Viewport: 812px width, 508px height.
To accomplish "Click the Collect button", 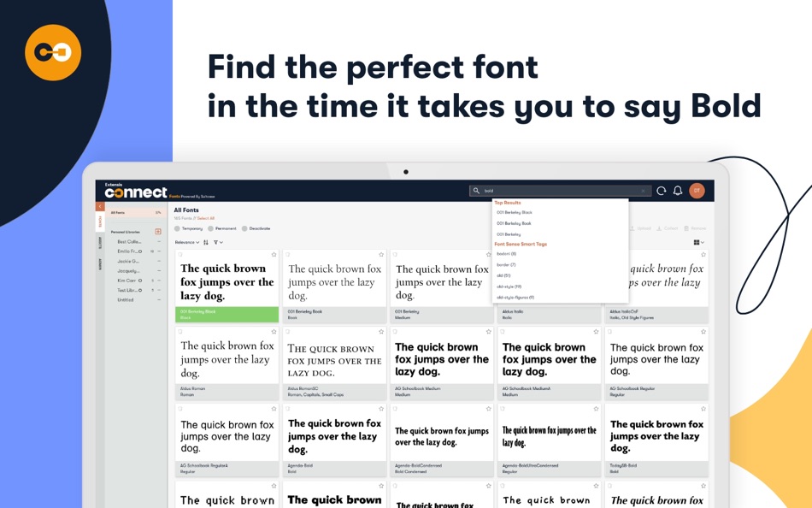I will pyautogui.click(x=668, y=228).
